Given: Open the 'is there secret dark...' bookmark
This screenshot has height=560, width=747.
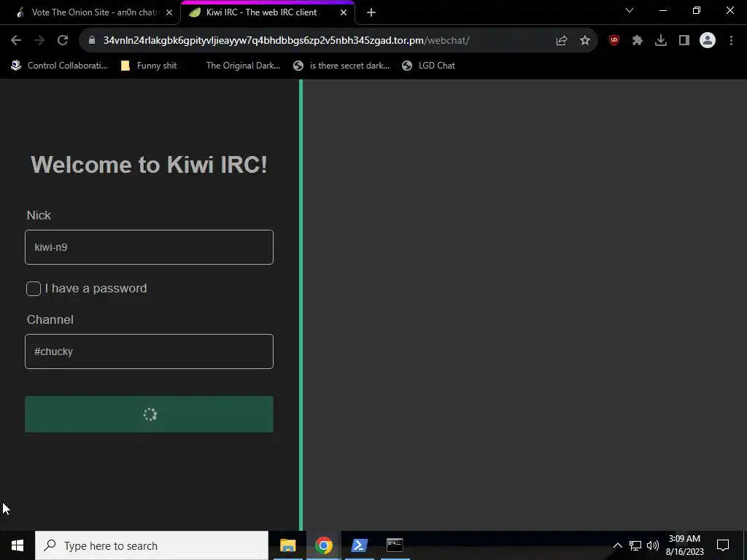Looking at the screenshot, I should click(341, 66).
